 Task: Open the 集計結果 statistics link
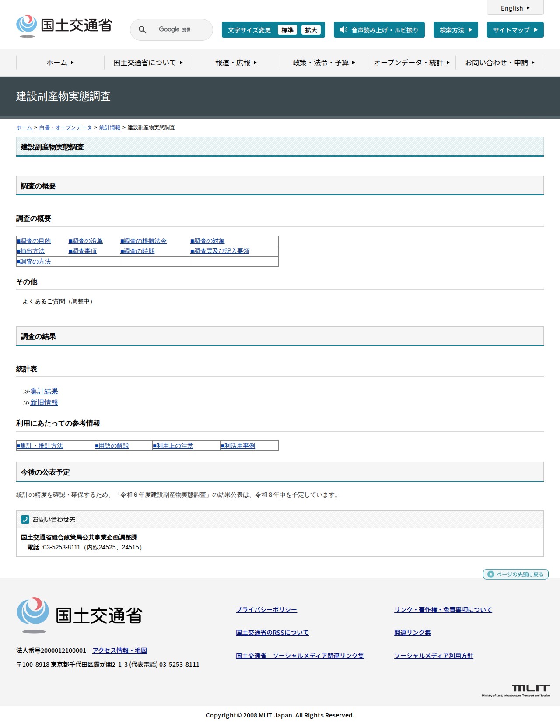coord(44,391)
